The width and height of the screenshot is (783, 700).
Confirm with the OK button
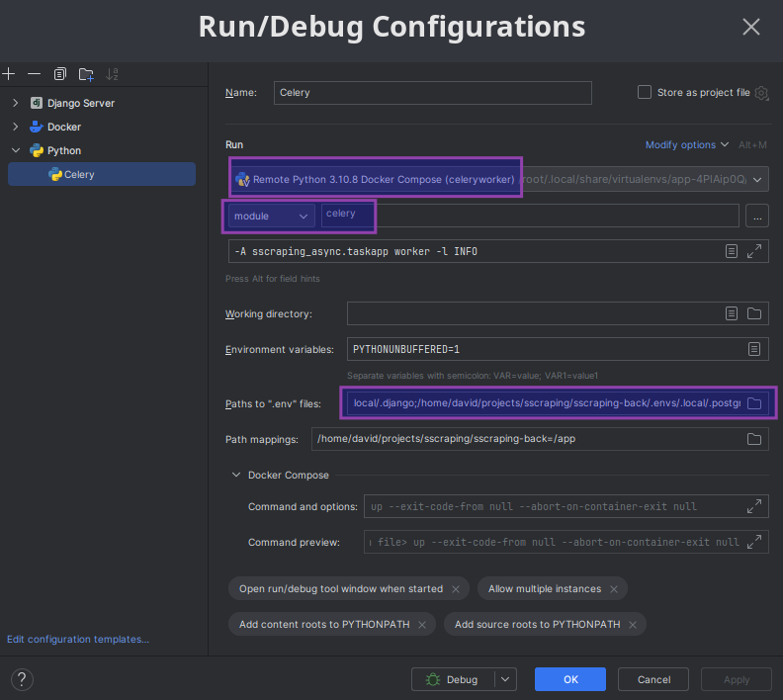[570, 679]
